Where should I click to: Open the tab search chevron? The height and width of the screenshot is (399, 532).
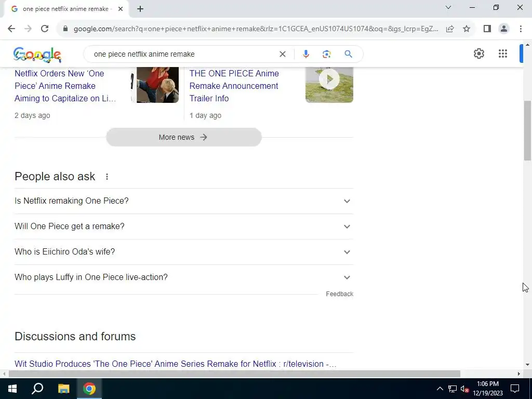coord(448,7)
